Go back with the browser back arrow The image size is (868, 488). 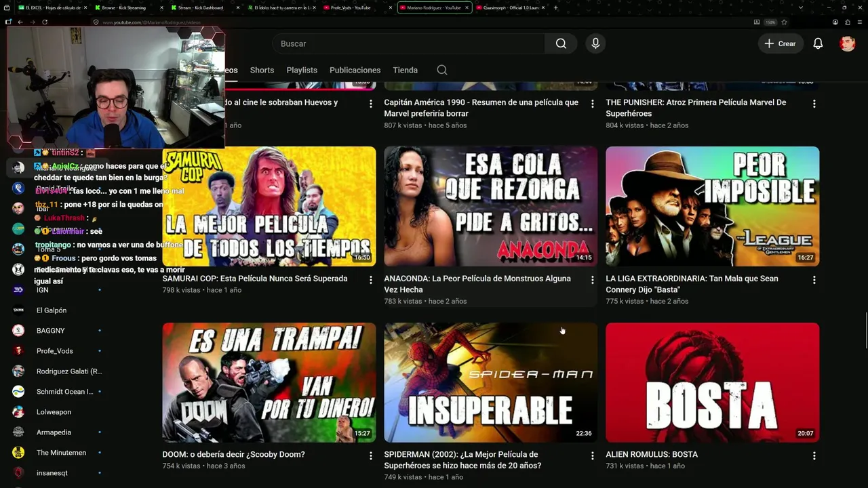(20, 22)
